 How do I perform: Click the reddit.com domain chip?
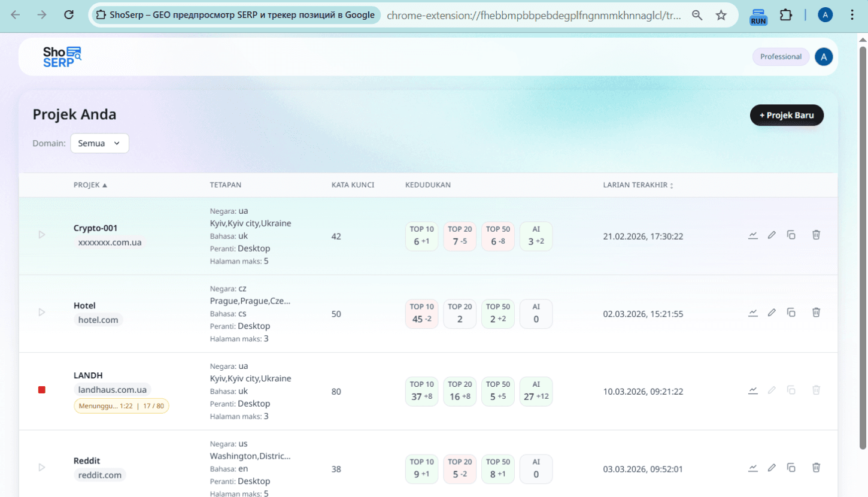[x=100, y=475]
